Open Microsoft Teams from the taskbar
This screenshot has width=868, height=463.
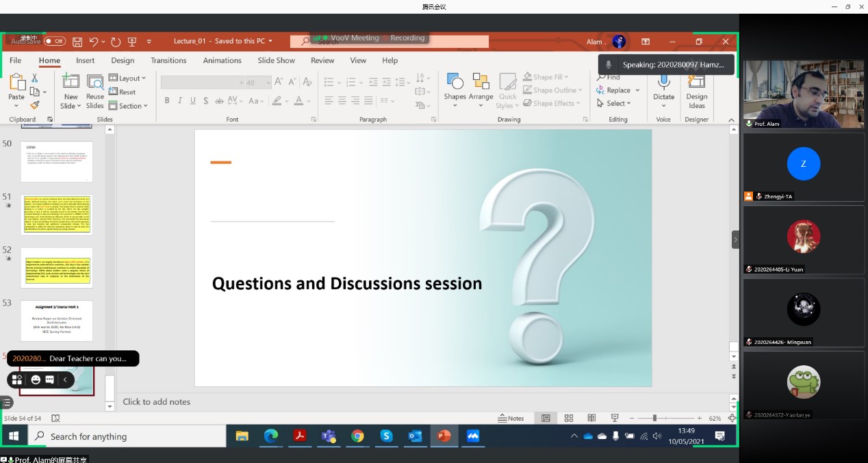coord(329,436)
